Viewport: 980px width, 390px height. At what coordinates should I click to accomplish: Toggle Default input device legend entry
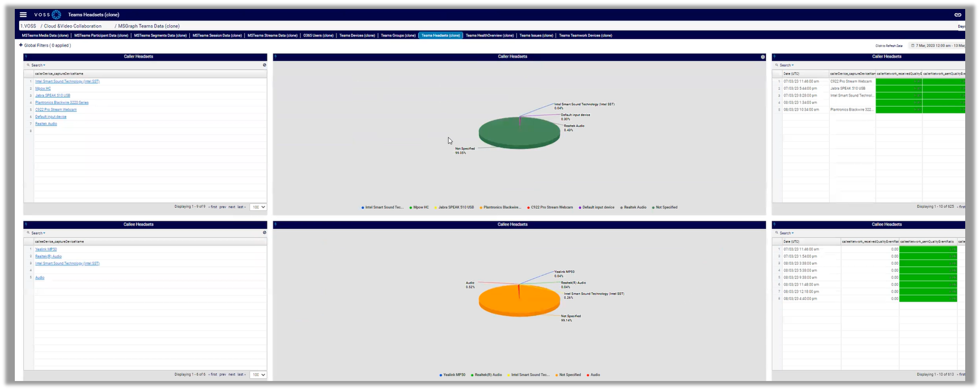(x=597, y=207)
